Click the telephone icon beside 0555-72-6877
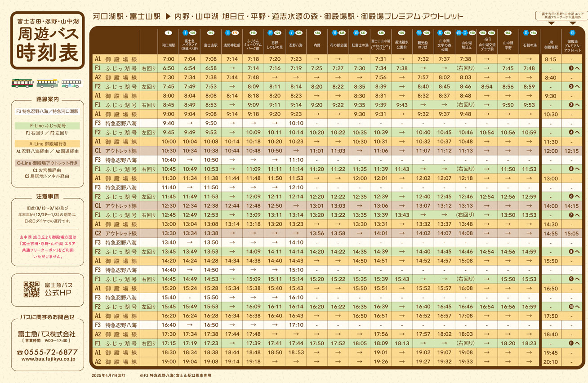The height and width of the screenshot is (383, 588). (x=19, y=352)
